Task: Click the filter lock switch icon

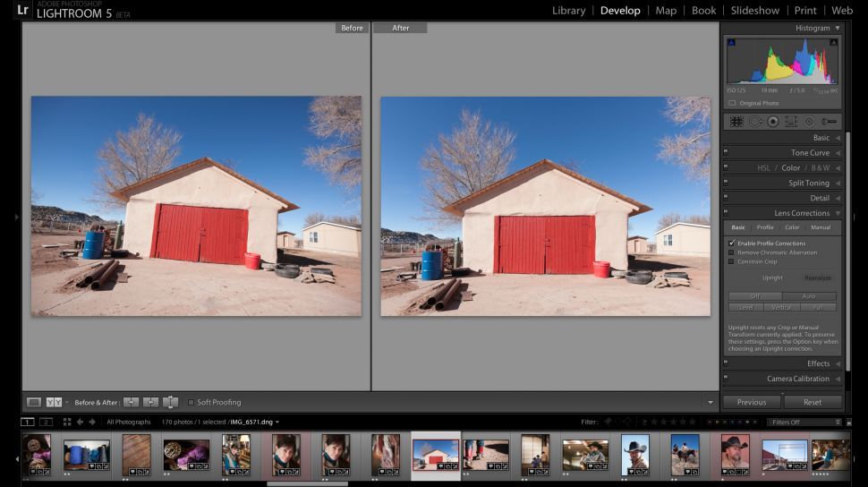Action: (x=849, y=423)
